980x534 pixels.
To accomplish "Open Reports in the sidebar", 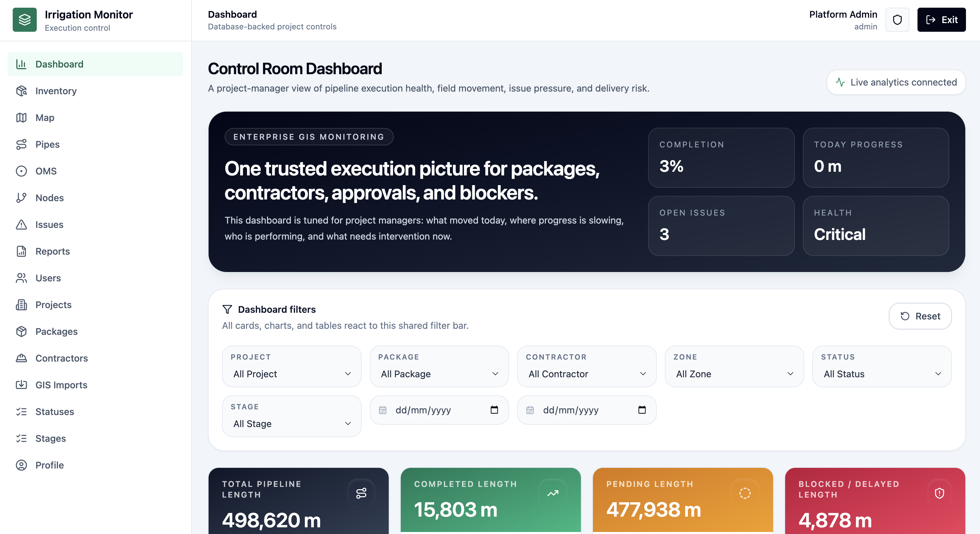I will tap(95, 251).
